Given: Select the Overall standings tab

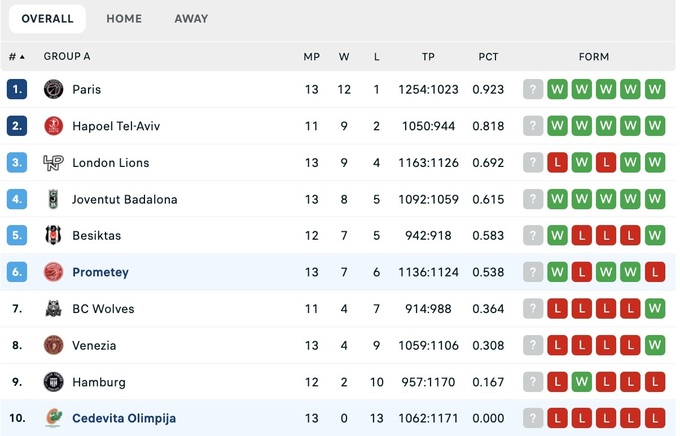Looking at the screenshot, I should [x=47, y=19].
